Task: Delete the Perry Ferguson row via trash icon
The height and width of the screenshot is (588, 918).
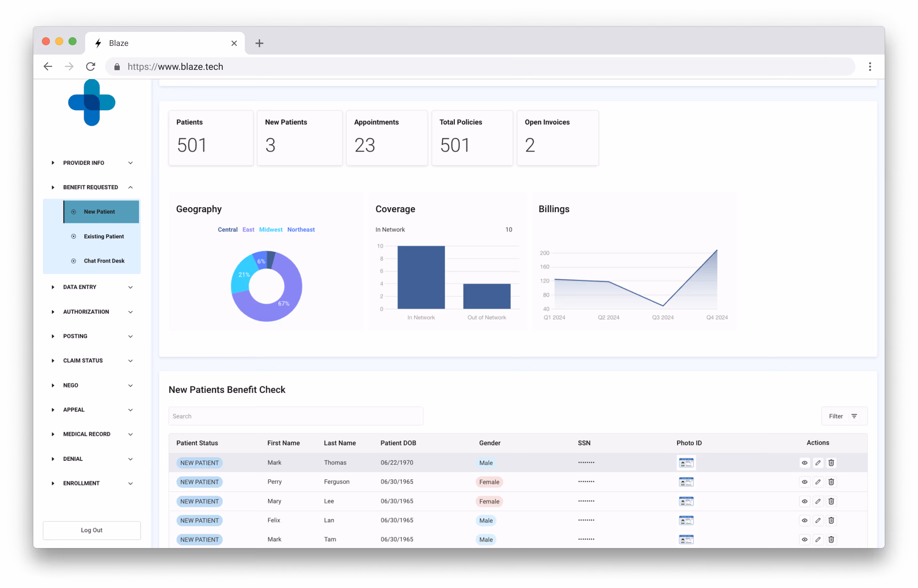Action: (x=831, y=482)
